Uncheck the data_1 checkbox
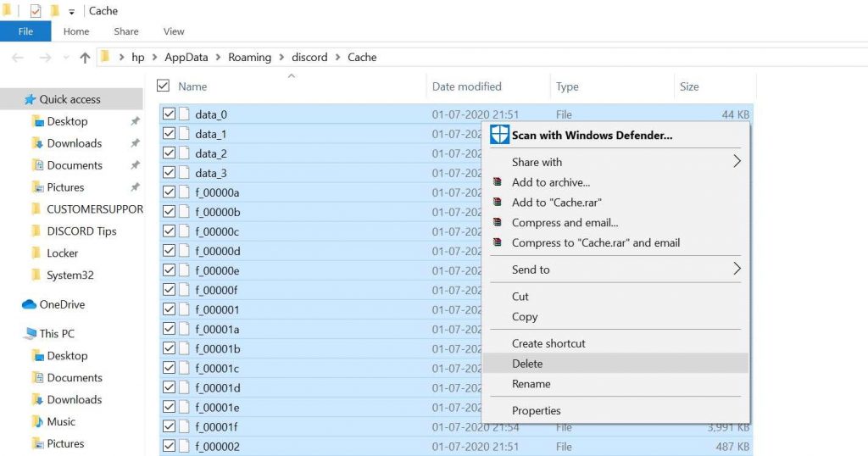The width and height of the screenshot is (868, 456). pos(169,133)
